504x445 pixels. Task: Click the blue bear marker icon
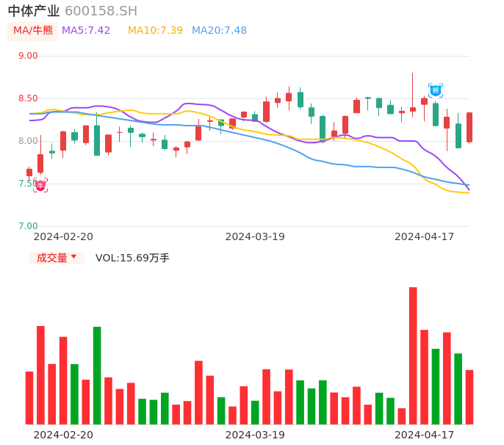tap(436, 90)
